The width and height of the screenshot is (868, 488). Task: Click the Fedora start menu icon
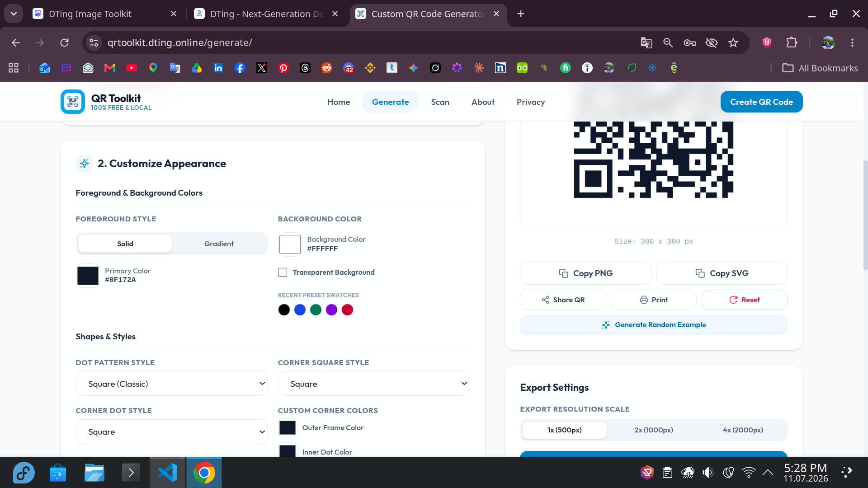click(x=24, y=473)
